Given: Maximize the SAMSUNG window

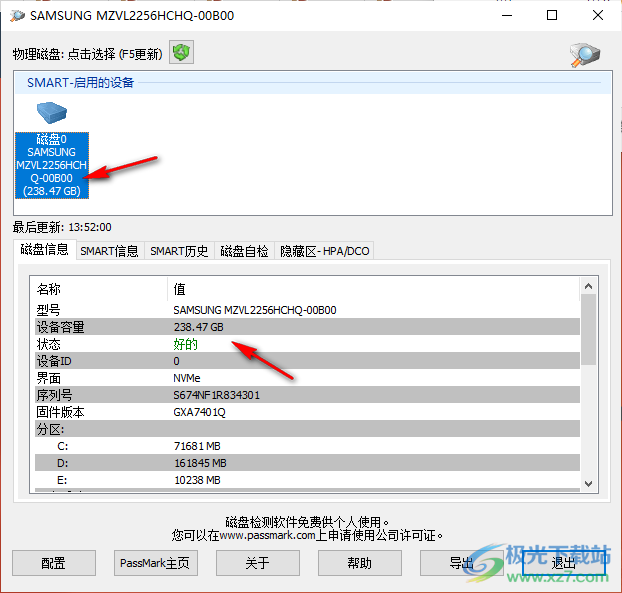Looking at the screenshot, I should coord(552,15).
